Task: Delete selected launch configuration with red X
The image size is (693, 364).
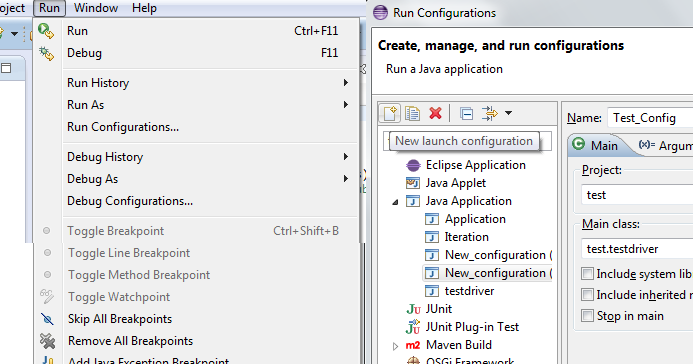Action: point(435,114)
